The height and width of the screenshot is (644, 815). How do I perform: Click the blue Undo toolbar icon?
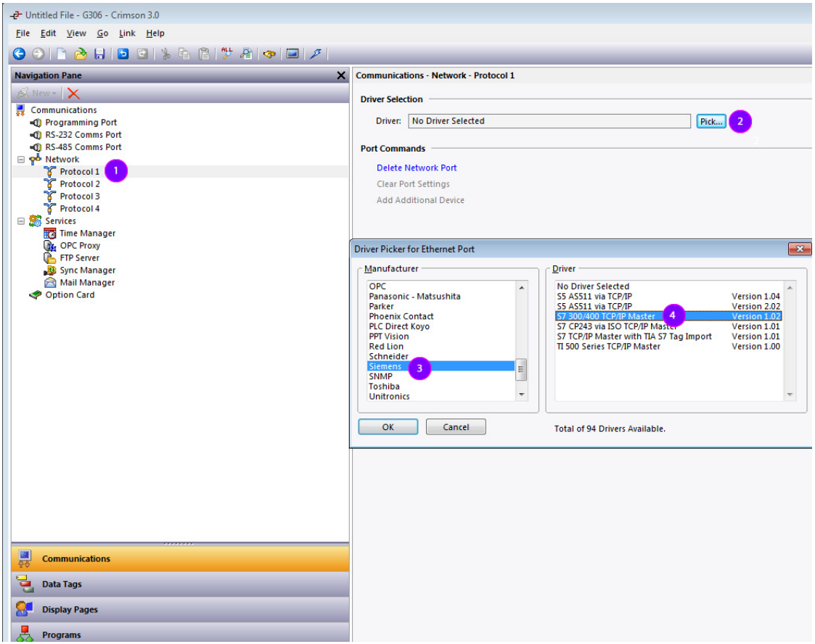pyautogui.click(x=123, y=54)
